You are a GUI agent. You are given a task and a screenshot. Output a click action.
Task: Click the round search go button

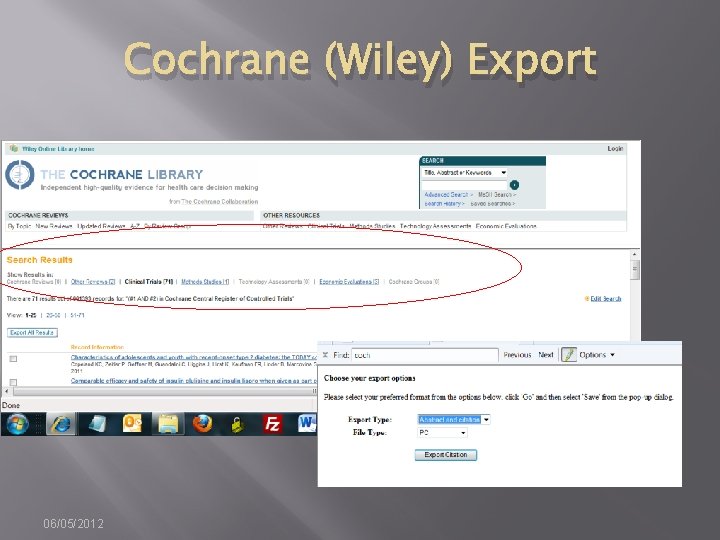coord(514,185)
